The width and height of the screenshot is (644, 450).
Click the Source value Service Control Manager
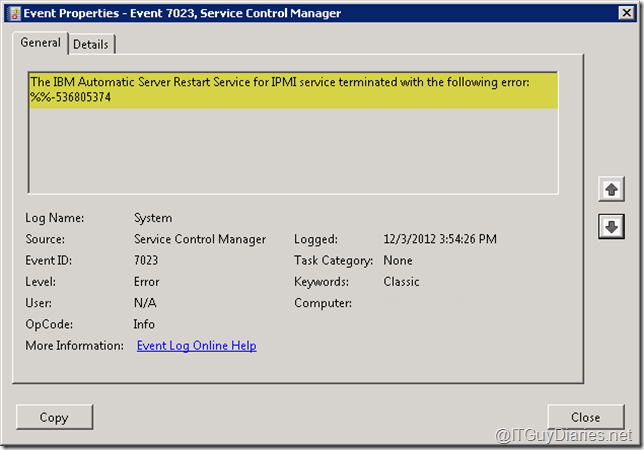200,239
